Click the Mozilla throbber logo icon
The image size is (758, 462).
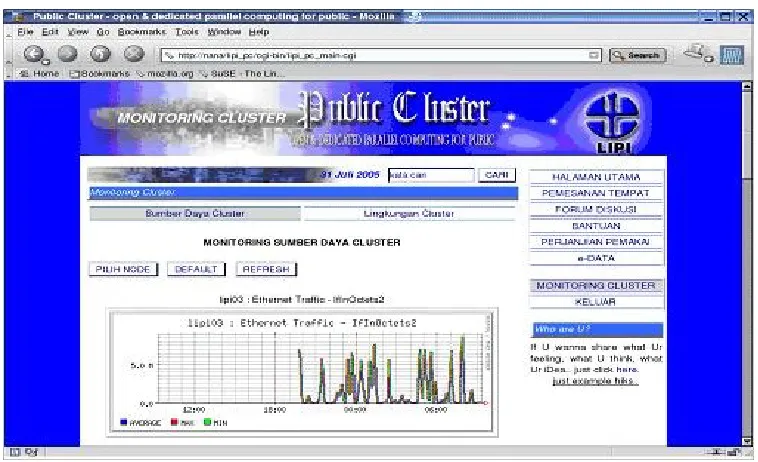click(732, 55)
